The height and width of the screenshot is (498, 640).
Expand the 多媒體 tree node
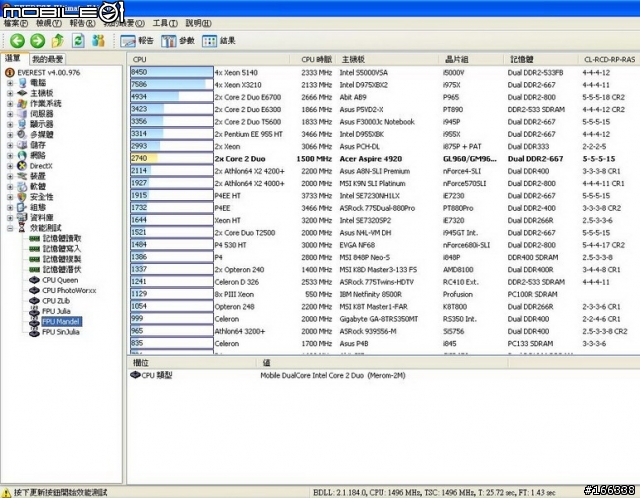10,135
